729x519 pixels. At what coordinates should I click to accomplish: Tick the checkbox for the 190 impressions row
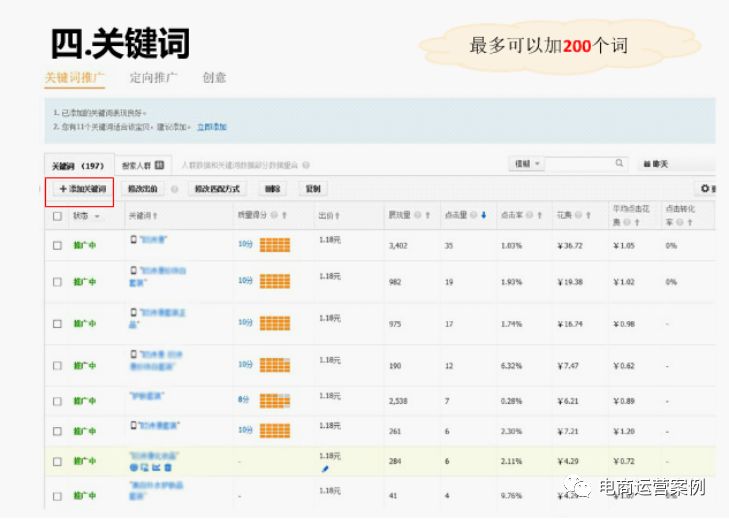57,366
